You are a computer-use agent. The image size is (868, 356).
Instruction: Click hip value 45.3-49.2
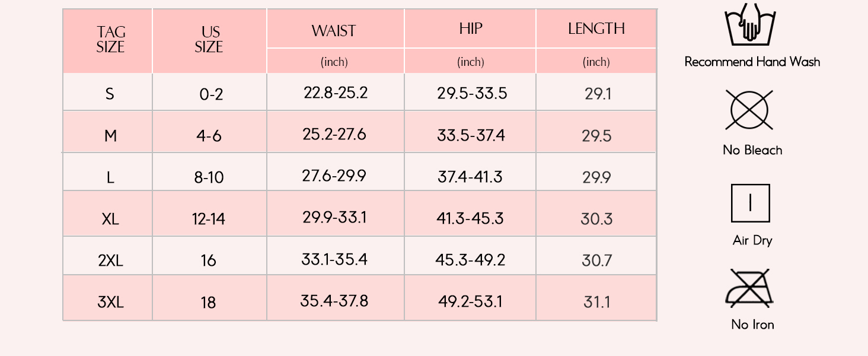pyautogui.click(x=471, y=260)
